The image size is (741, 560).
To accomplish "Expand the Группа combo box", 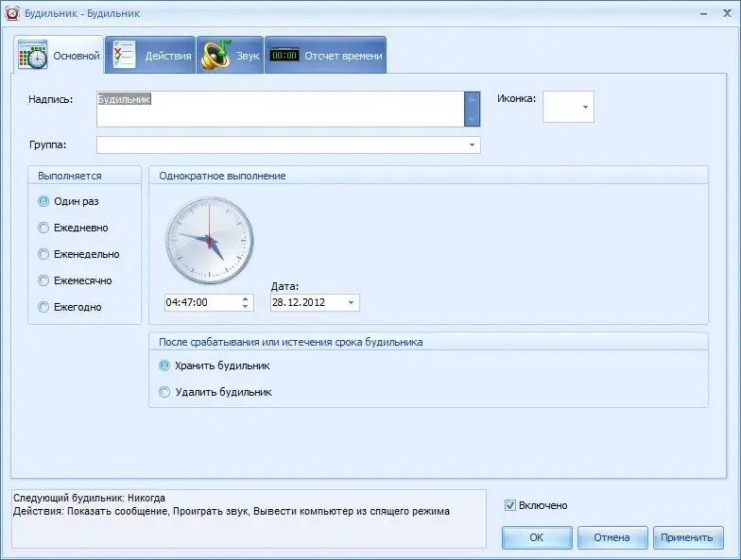I will (472, 145).
